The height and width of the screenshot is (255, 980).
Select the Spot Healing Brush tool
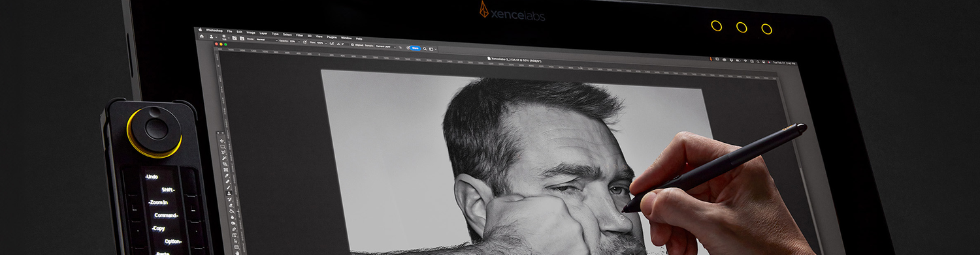point(228,181)
